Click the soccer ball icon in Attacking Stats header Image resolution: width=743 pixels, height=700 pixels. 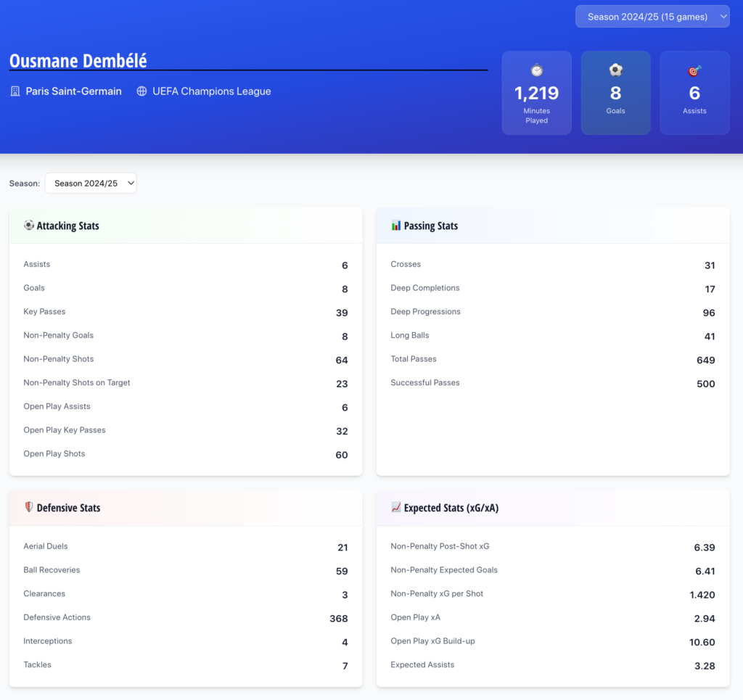(x=29, y=226)
